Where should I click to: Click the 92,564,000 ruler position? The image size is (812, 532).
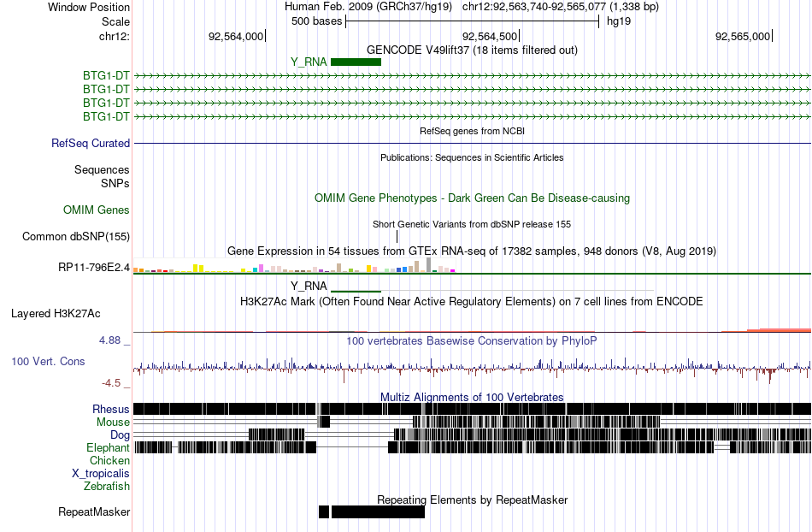point(236,36)
